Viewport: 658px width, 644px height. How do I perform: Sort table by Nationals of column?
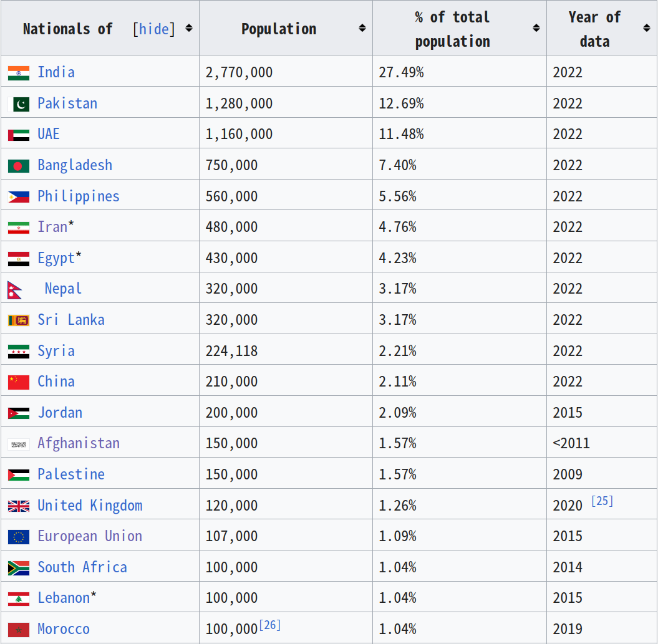click(189, 28)
